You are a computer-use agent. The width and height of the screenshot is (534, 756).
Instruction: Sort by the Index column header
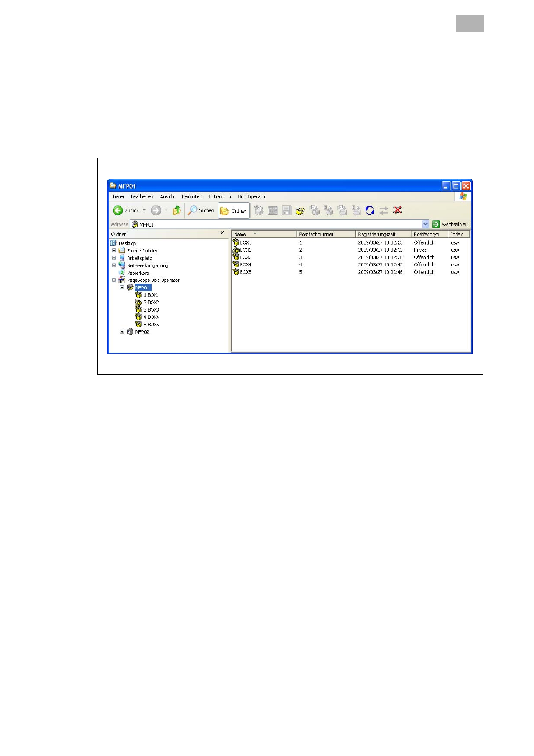click(459, 234)
